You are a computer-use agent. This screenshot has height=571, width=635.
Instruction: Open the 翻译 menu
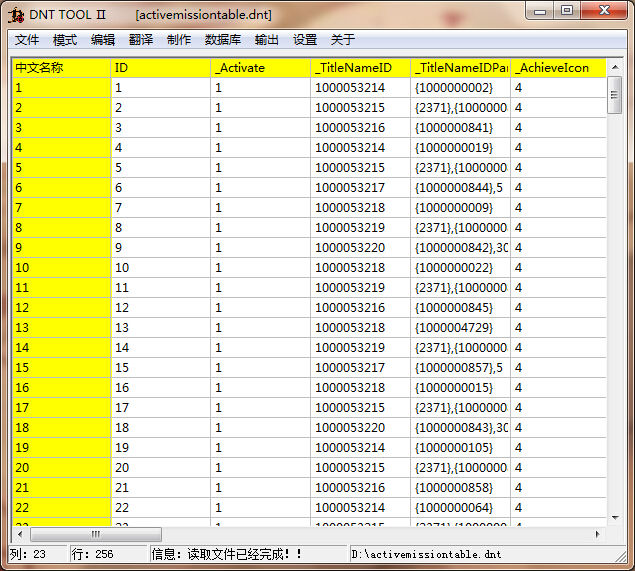(141, 40)
